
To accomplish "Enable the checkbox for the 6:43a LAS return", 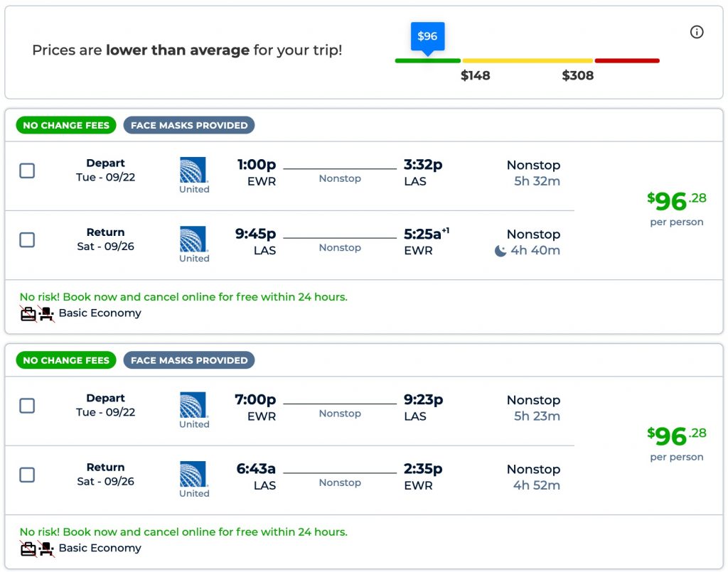I will tap(27, 475).
